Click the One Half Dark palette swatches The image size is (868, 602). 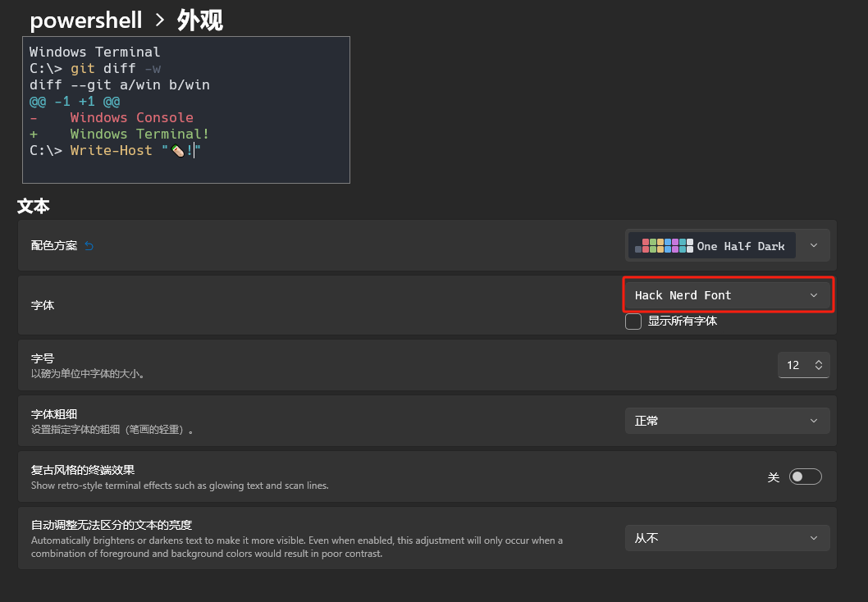click(664, 245)
